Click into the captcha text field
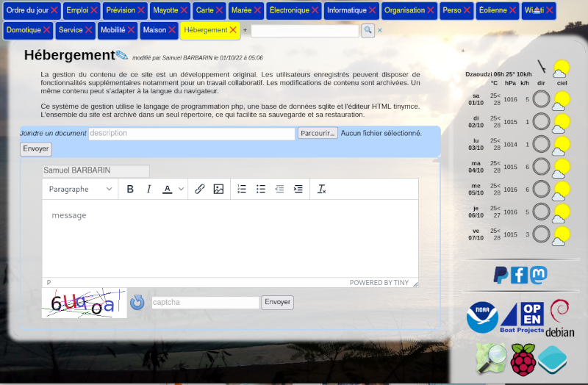Image resolution: width=588 pixels, height=385 pixels. coord(205,302)
